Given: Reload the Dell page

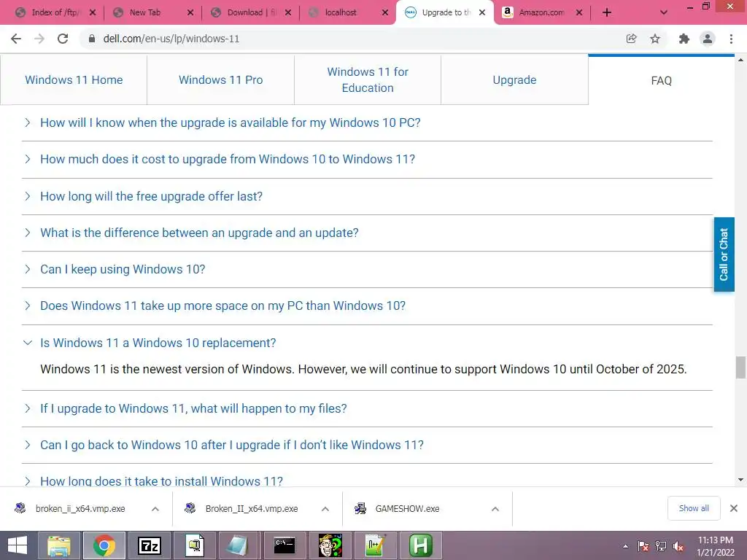Looking at the screenshot, I should (x=63, y=39).
